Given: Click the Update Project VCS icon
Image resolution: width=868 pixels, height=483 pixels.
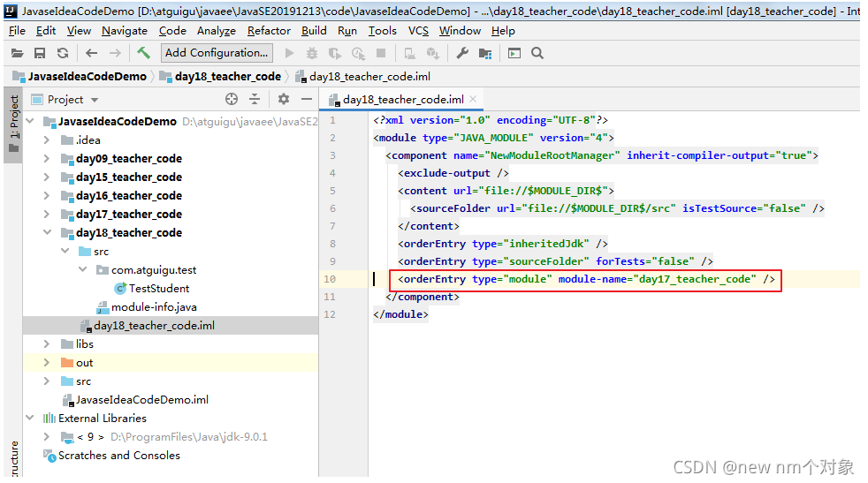Looking at the screenshot, I should [x=409, y=53].
